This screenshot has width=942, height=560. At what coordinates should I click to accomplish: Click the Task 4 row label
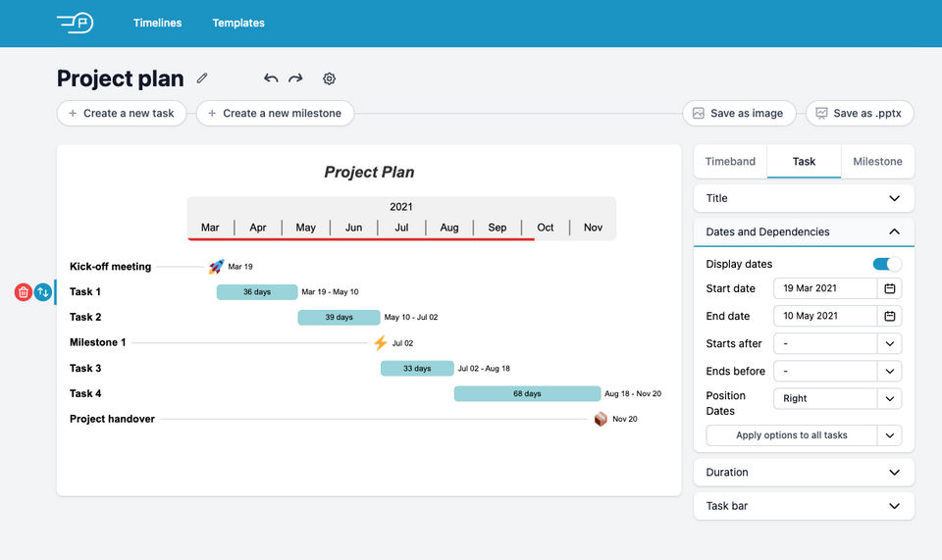[x=85, y=393]
